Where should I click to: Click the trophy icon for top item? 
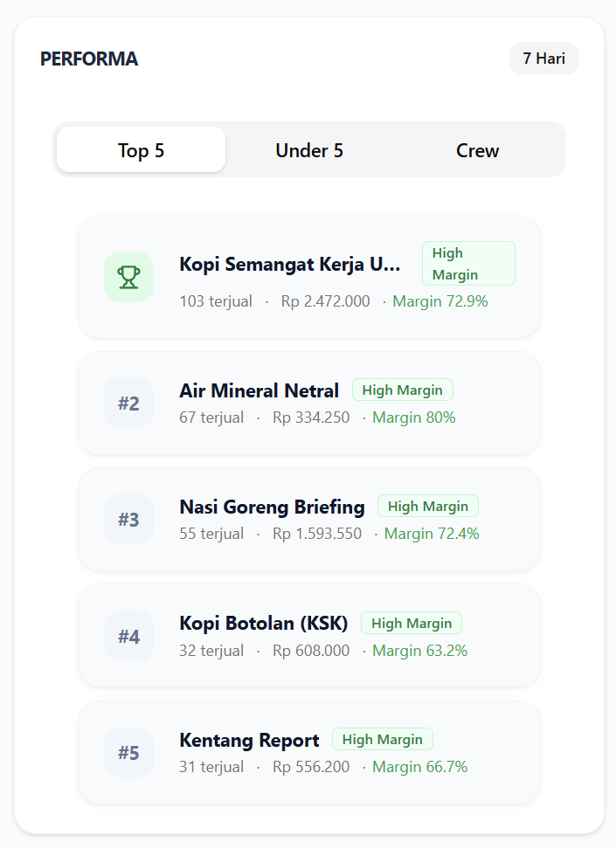(x=128, y=277)
